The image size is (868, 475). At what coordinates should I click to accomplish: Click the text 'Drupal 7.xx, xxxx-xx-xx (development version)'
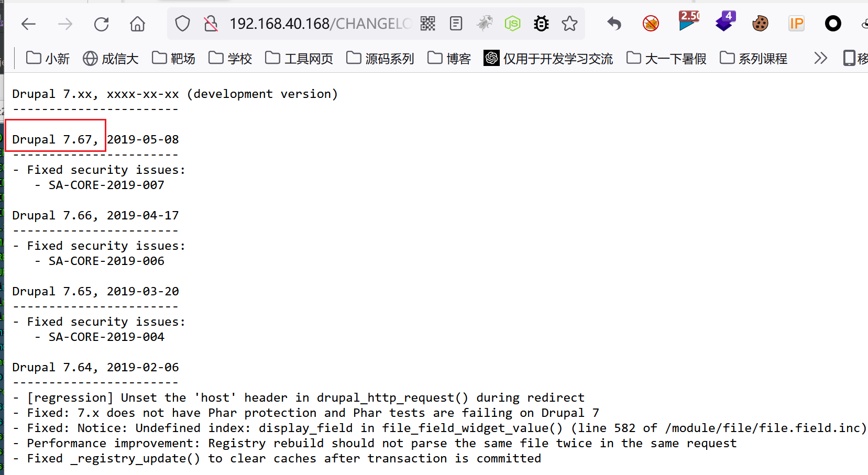175,94
